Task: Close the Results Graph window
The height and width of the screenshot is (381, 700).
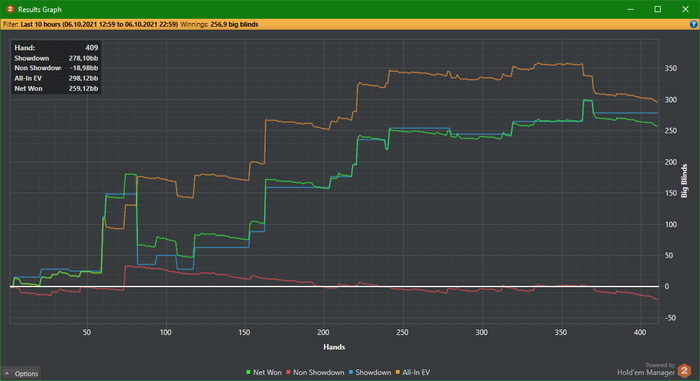Action: coord(685,9)
